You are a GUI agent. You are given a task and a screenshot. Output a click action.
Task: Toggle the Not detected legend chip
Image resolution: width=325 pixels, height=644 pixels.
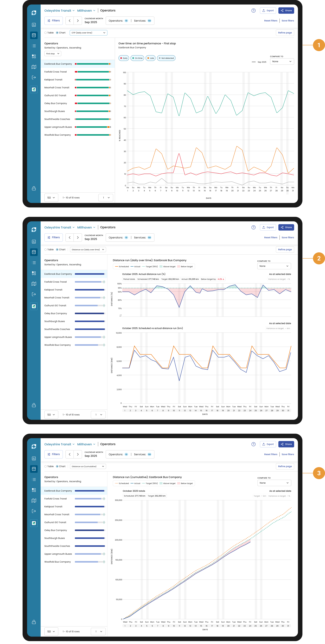pos(166,58)
